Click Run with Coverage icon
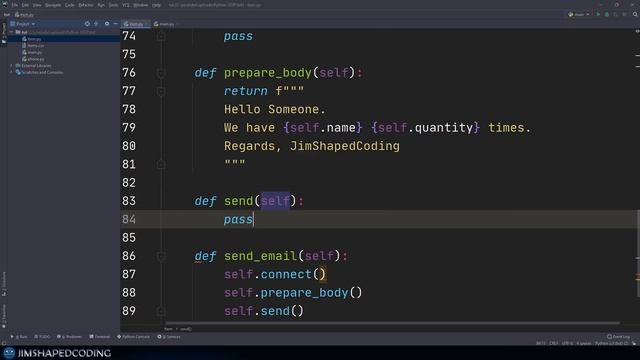This screenshot has width=640, height=360. pyautogui.click(x=616, y=15)
